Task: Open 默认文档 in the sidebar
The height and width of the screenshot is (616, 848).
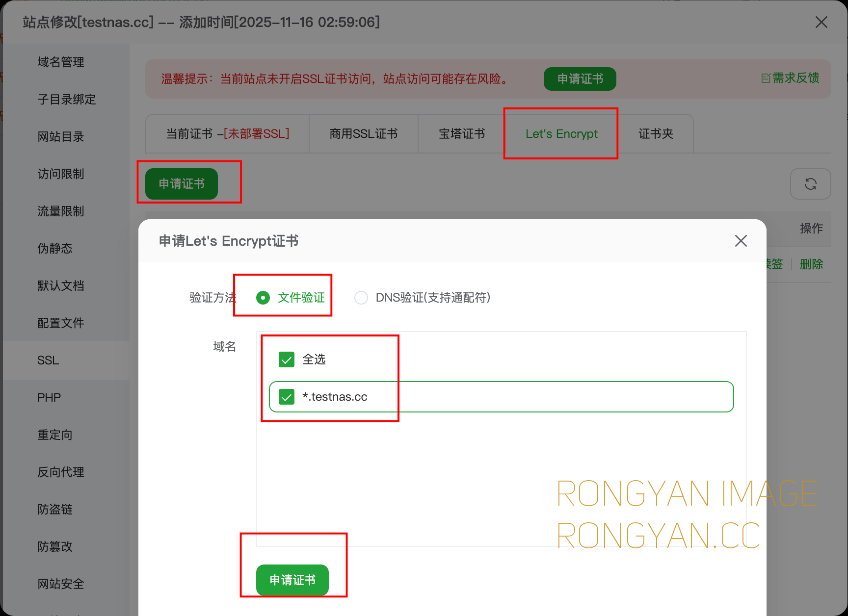Action: pyautogui.click(x=61, y=286)
